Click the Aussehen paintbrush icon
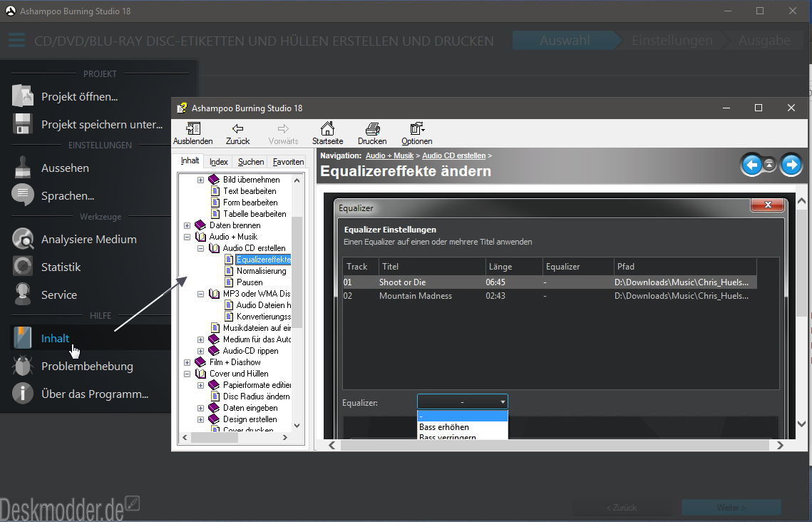Viewport: 812px width, 522px height. point(22,168)
